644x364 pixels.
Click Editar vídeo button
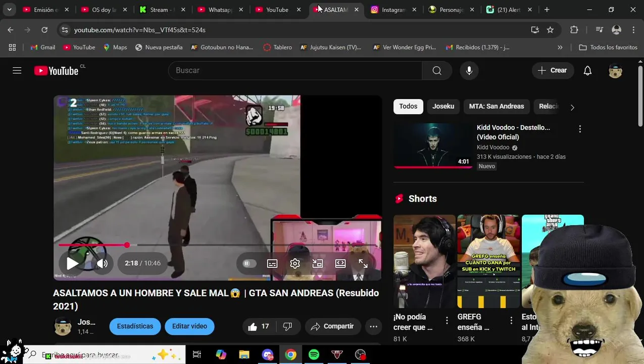coord(189,327)
